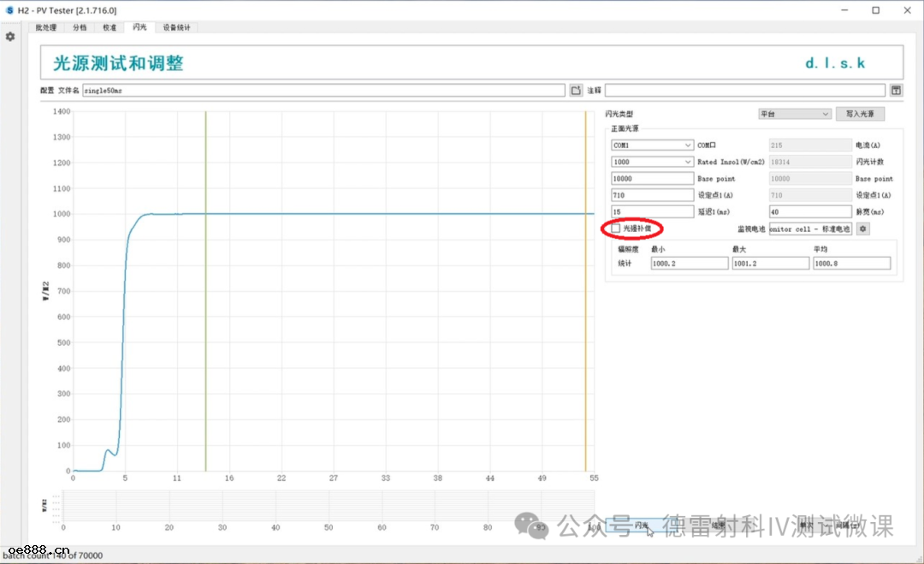Screen dimensions: 924x564
Task: Open the COM1 port dropdown
Action: (652, 145)
